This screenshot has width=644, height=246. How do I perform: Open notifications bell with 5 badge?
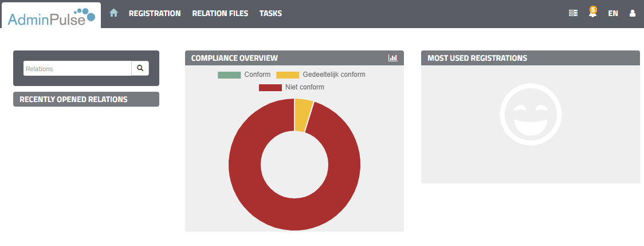click(x=592, y=13)
